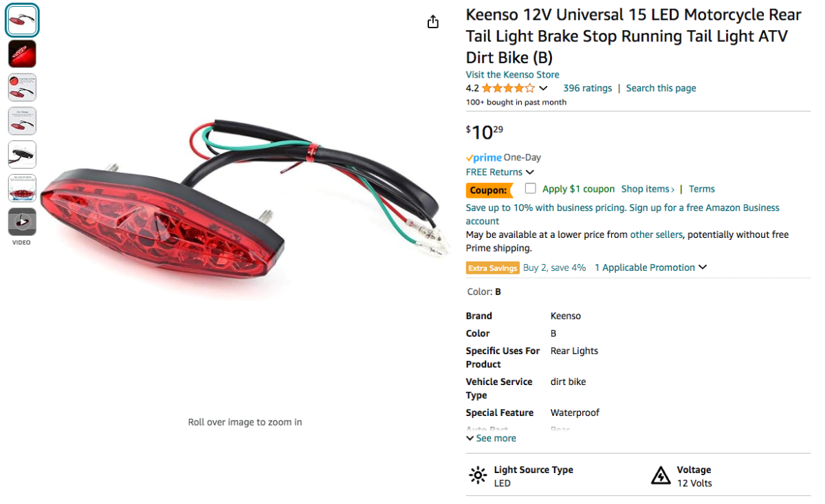Open the other sellers link
This screenshot has height=504, width=825.
coord(657,234)
